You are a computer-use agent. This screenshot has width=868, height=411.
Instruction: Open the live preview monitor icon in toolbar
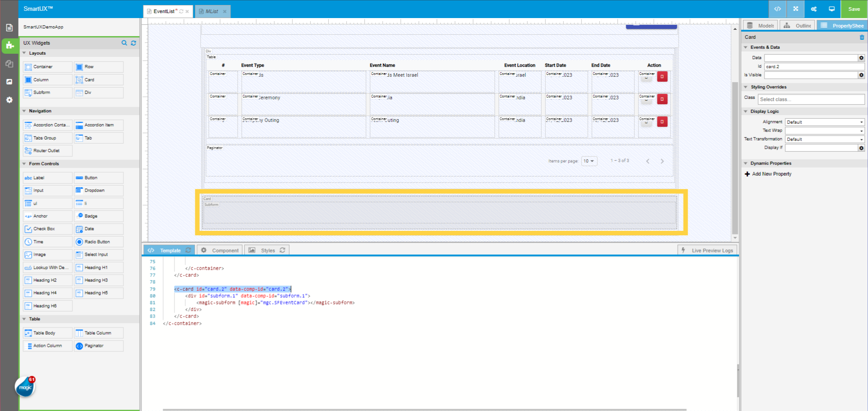click(x=832, y=9)
